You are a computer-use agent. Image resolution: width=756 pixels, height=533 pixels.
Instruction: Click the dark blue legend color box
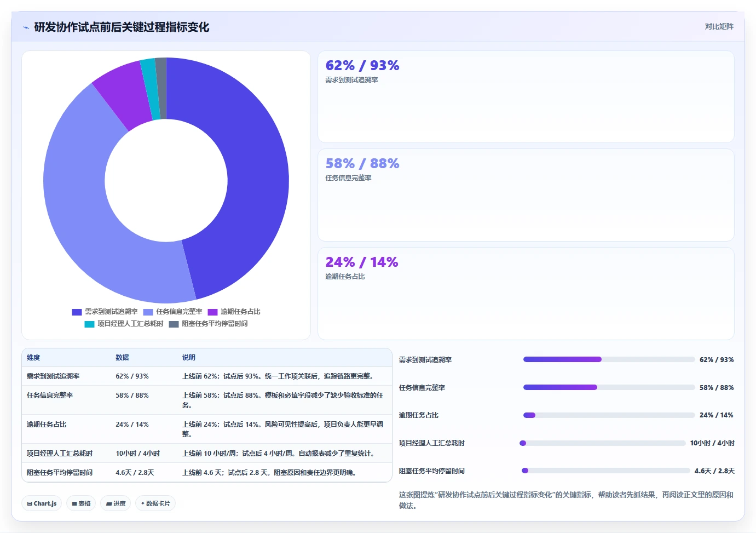pos(77,312)
